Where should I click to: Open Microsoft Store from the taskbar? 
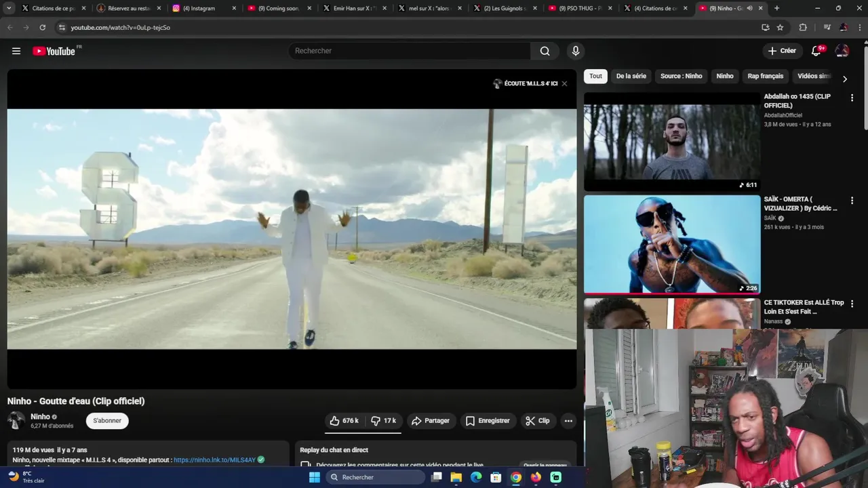pyautogui.click(x=496, y=477)
